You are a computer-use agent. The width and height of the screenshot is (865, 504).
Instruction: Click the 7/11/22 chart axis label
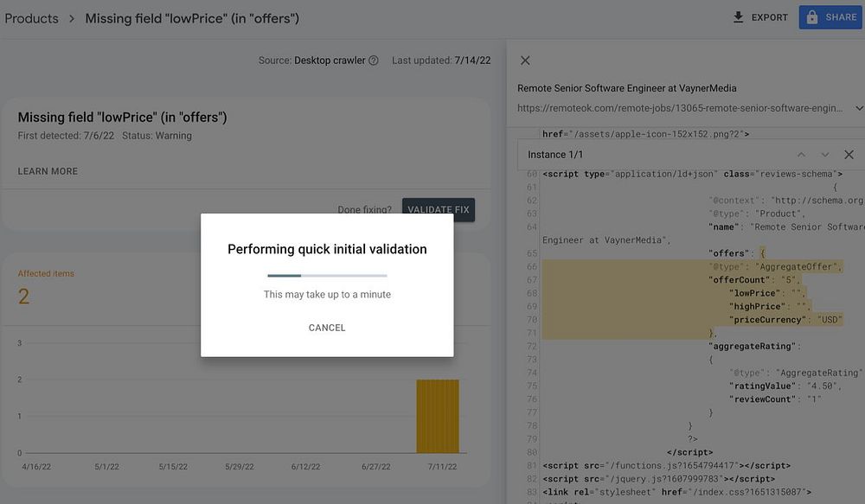coord(442,467)
